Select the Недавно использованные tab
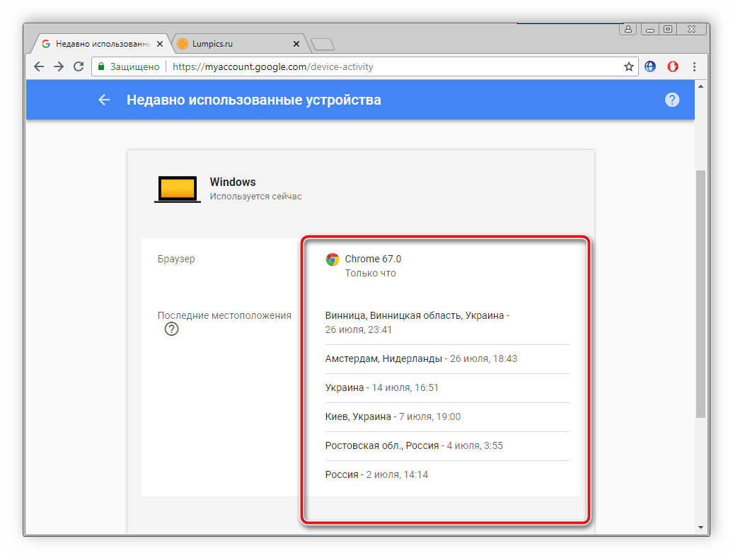 [x=96, y=44]
